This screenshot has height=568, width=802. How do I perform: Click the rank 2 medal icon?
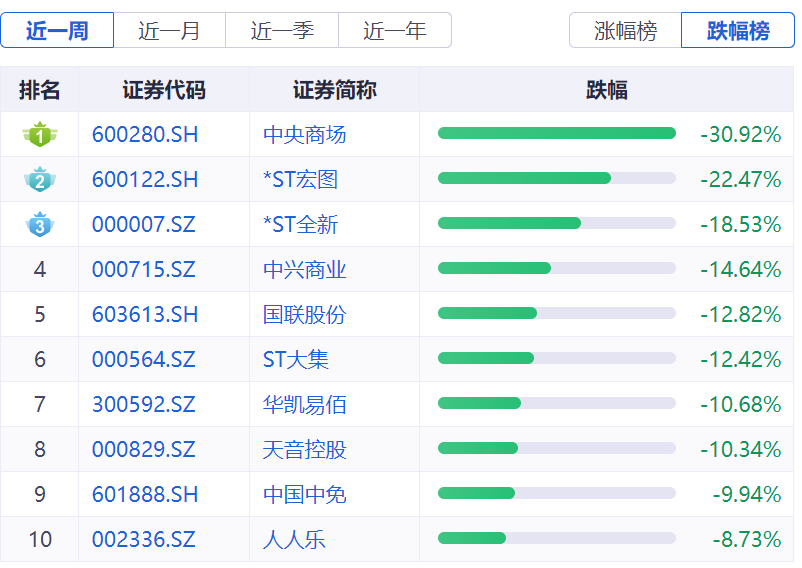pos(40,179)
